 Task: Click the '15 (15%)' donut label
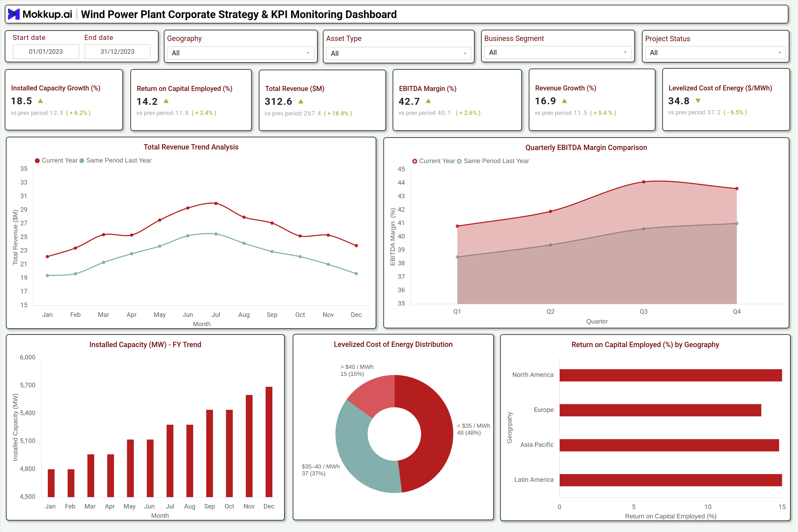[x=352, y=374]
